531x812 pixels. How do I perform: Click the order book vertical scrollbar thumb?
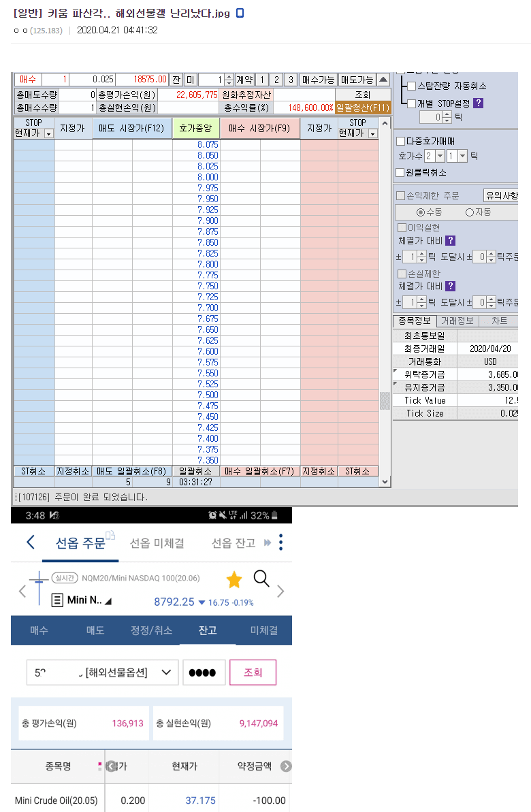tap(385, 401)
